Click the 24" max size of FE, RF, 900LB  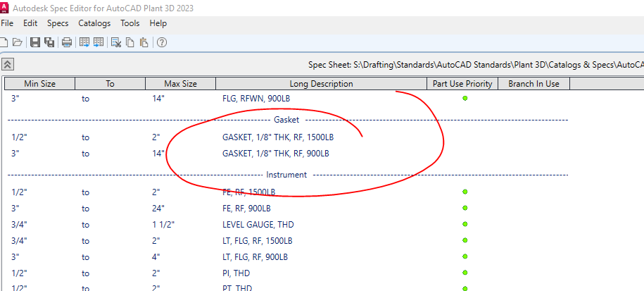tap(158, 209)
